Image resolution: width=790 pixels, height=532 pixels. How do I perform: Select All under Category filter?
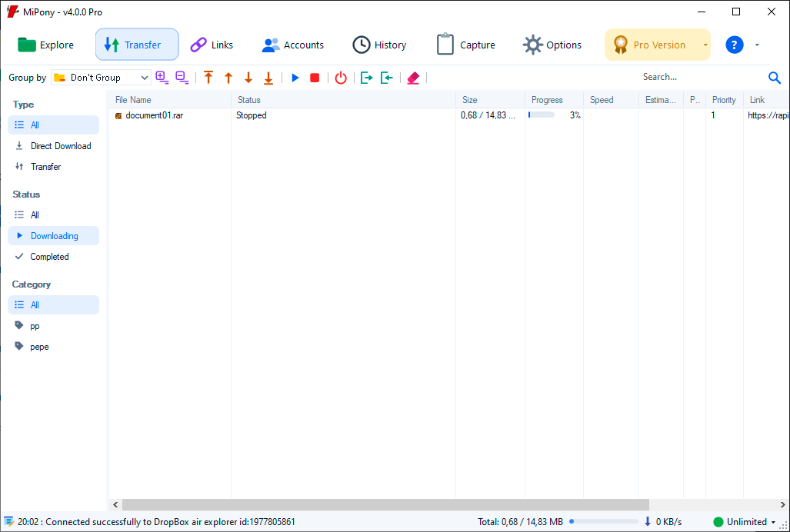click(53, 305)
